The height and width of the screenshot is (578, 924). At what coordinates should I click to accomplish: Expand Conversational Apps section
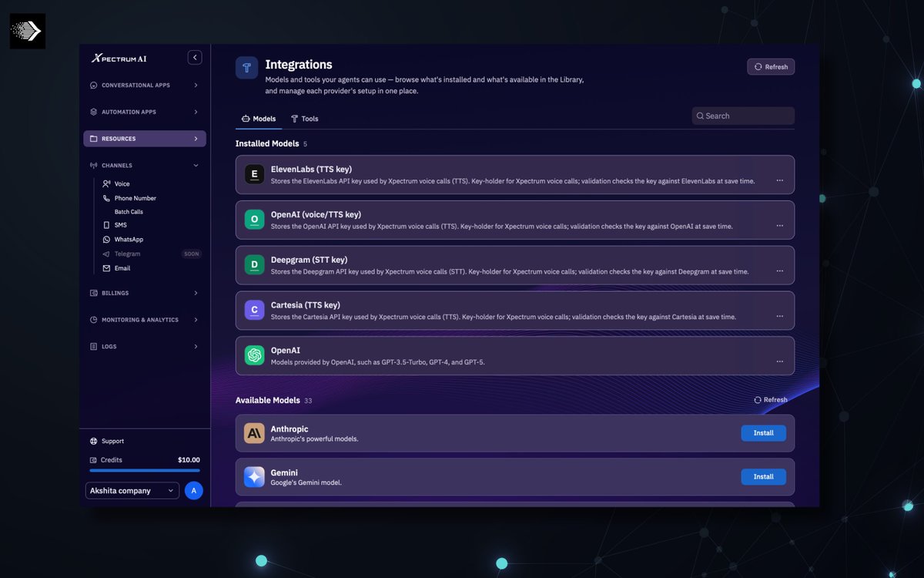pyautogui.click(x=196, y=86)
